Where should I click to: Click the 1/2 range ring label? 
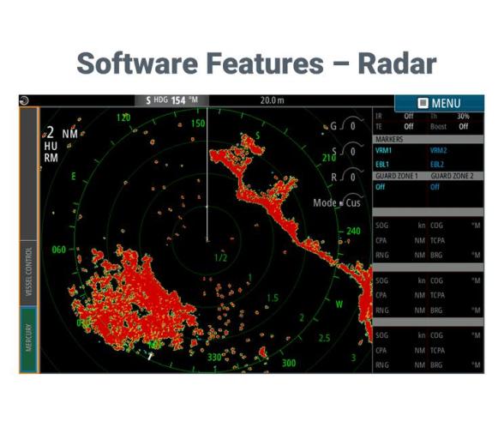click(221, 257)
